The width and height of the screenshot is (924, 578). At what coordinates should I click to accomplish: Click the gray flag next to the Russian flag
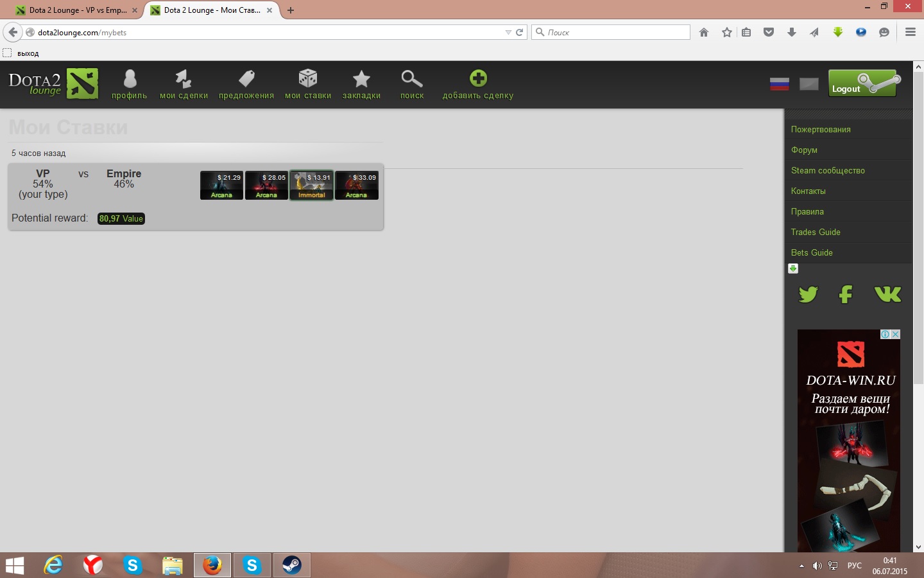[x=809, y=84]
